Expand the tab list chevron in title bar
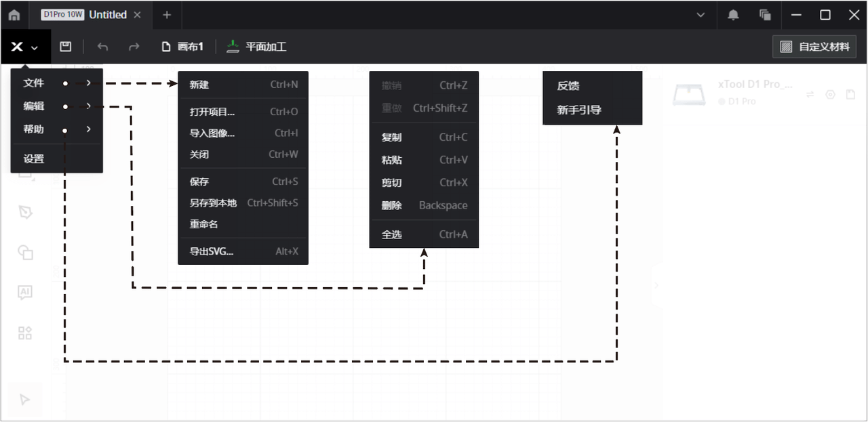The image size is (868, 422). pos(702,15)
